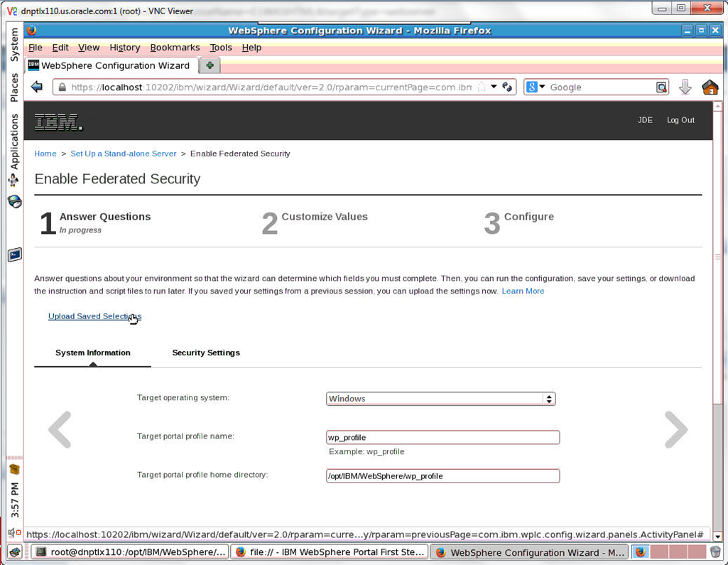Viewport: 728px width, 565px height.
Task: Click page scrollbar up arrow
Action: click(717, 107)
